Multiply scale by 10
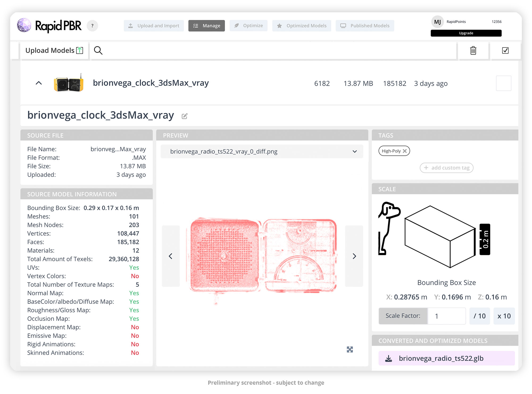Viewport: 532px width, 394px height. pyautogui.click(x=504, y=316)
